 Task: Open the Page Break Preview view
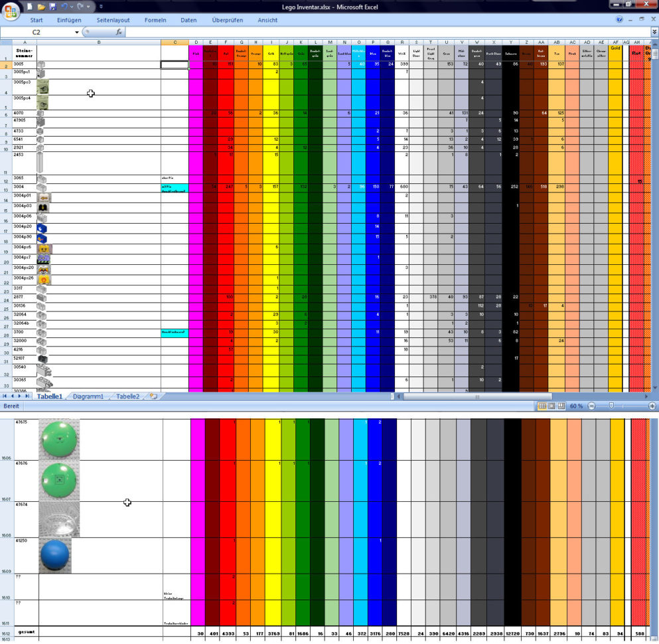pyautogui.click(x=560, y=406)
